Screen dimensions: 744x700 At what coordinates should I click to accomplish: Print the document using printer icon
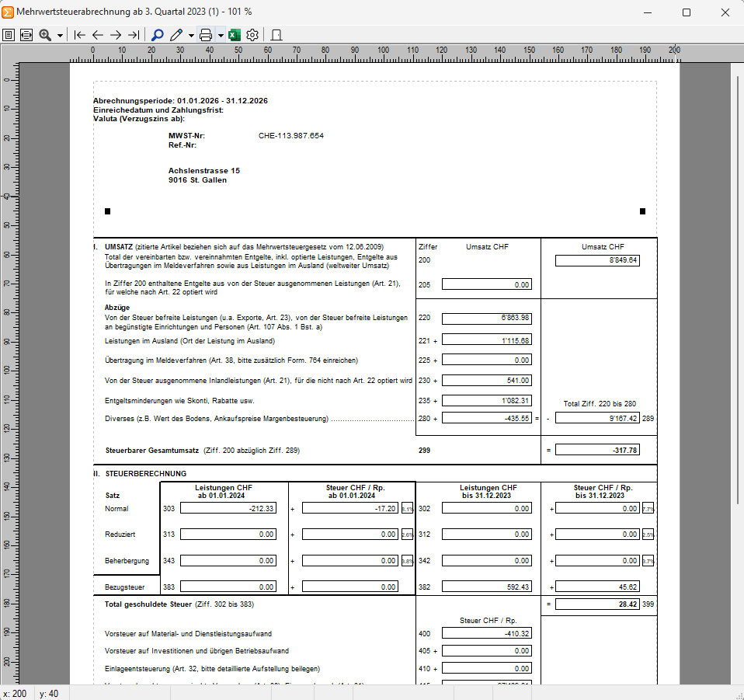(206, 35)
